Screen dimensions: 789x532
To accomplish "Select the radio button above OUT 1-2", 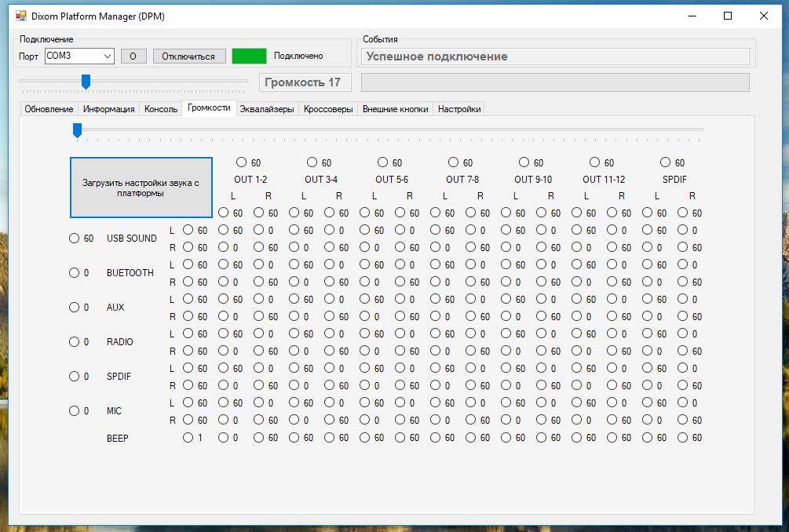I will (x=242, y=162).
